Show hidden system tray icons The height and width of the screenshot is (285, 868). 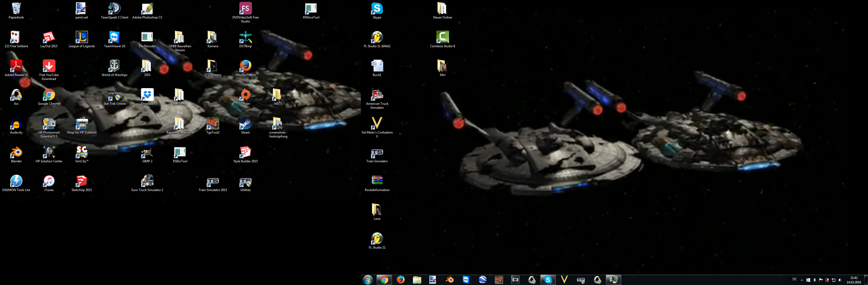[x=802, y=280]
